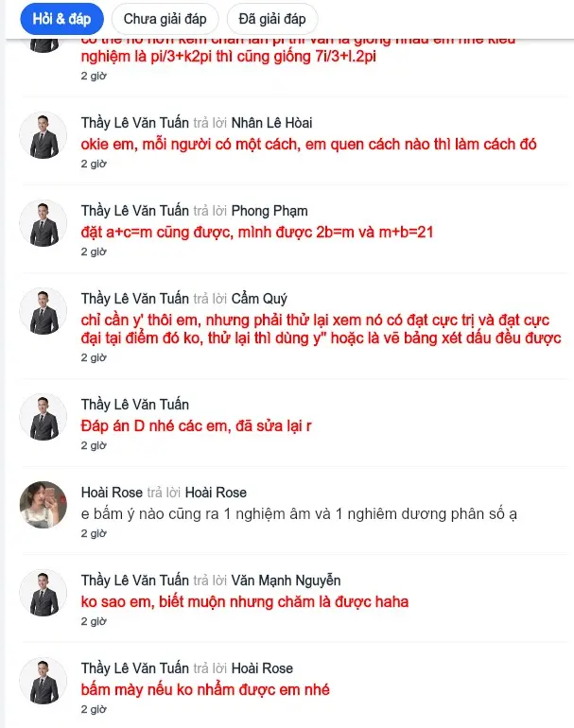
Task: Click the timestamp under 'Đáp án D' comment
Action: [94, 445]
